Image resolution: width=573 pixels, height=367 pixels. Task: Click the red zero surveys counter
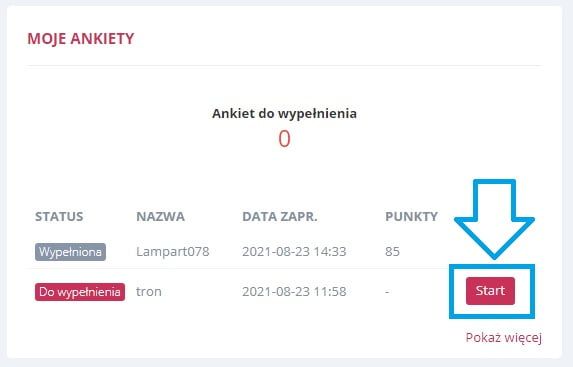point(284,139)
